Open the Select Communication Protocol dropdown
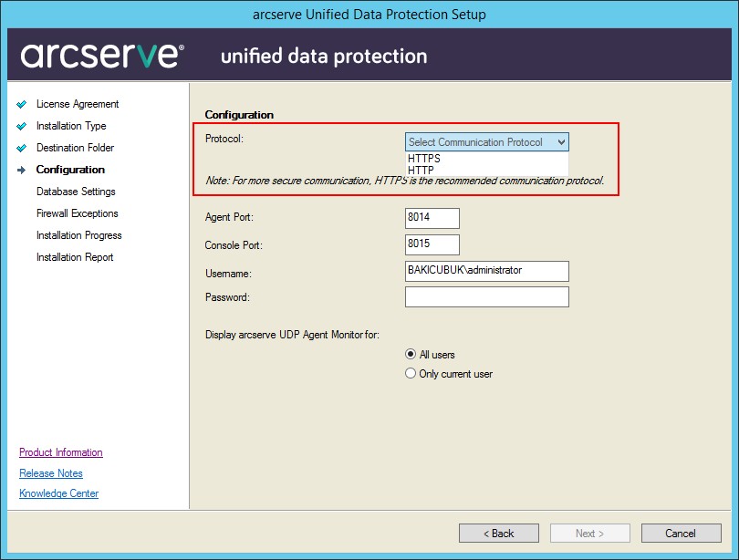 [487, 141]
